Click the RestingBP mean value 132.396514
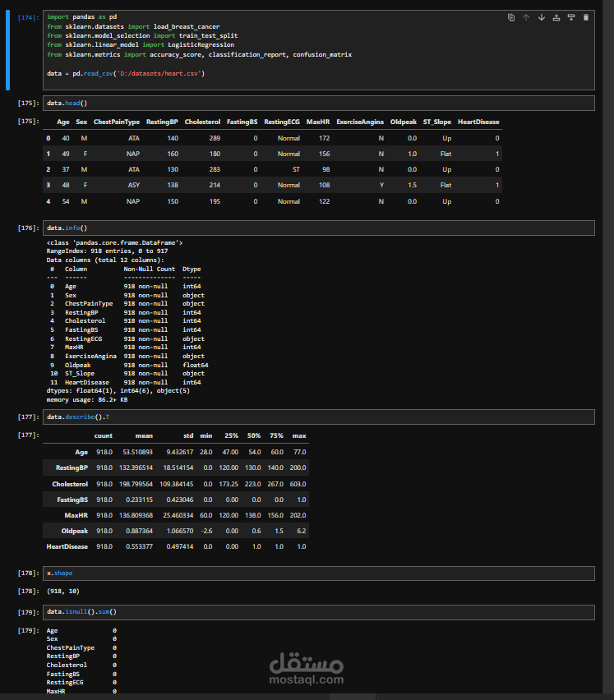The height and width of the screenshot is (700, 614). [136, 467]
